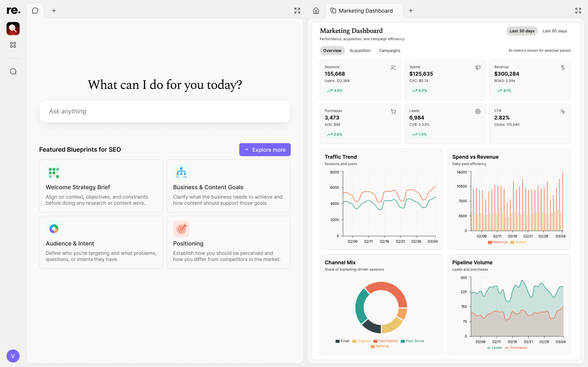Open the Welcome Strategy Brief blueprint card
Screen dimensions: 588x367
pyautogui.click(x=101, y=186)
